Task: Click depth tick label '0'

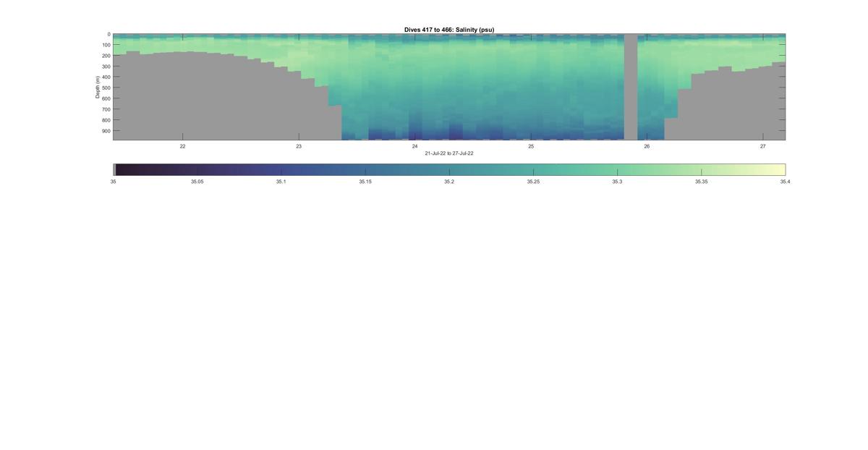Action: [109, 34]
